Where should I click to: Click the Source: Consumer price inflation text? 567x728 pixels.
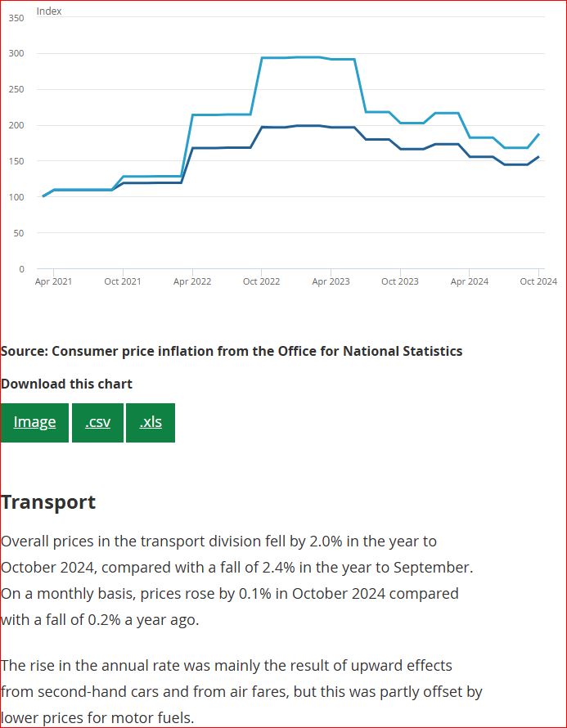pyautogui.click(x=232, y=351)
